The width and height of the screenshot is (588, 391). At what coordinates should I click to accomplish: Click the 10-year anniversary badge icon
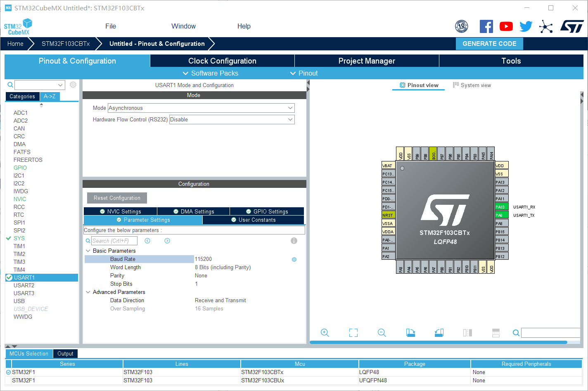click(461, 26)
